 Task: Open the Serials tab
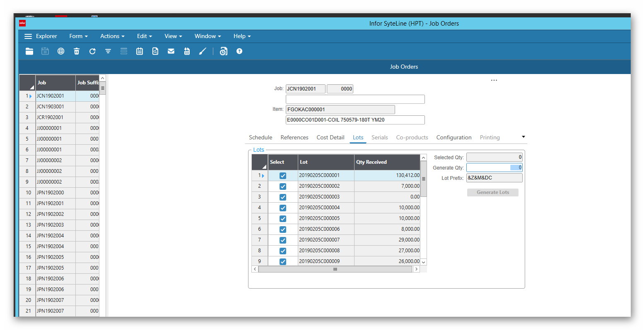[379, 137]
